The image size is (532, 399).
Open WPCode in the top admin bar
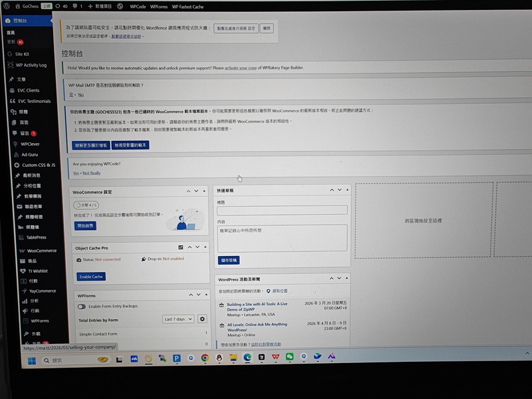click(138, 6)
